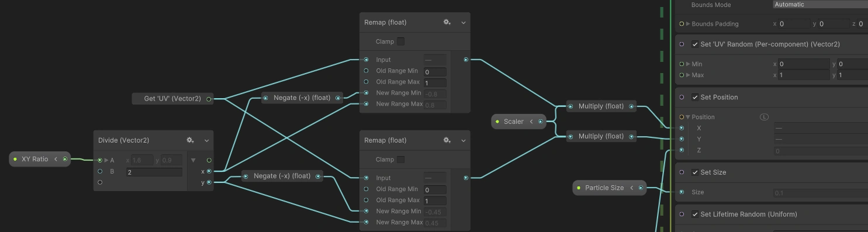Disable the Set Size block checkbox
The height and width of the screenshot is (232, 868).
695,172
